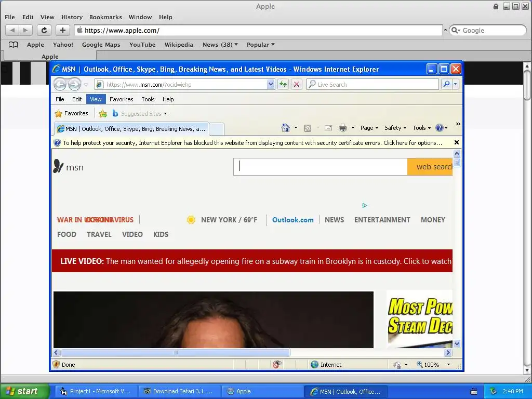532x399 pixels.
Task: Open Safari's bookmarks book icon
Action: (13, 45)
